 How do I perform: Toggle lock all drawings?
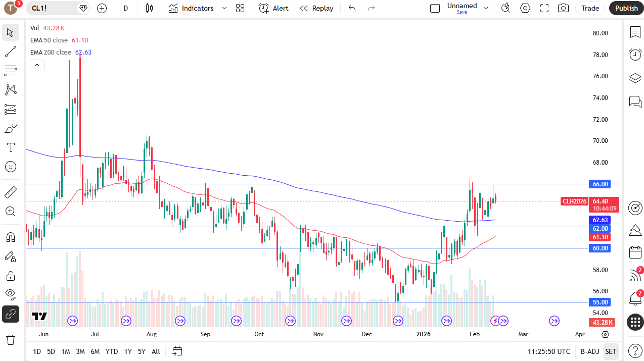[x=10, y=276]
